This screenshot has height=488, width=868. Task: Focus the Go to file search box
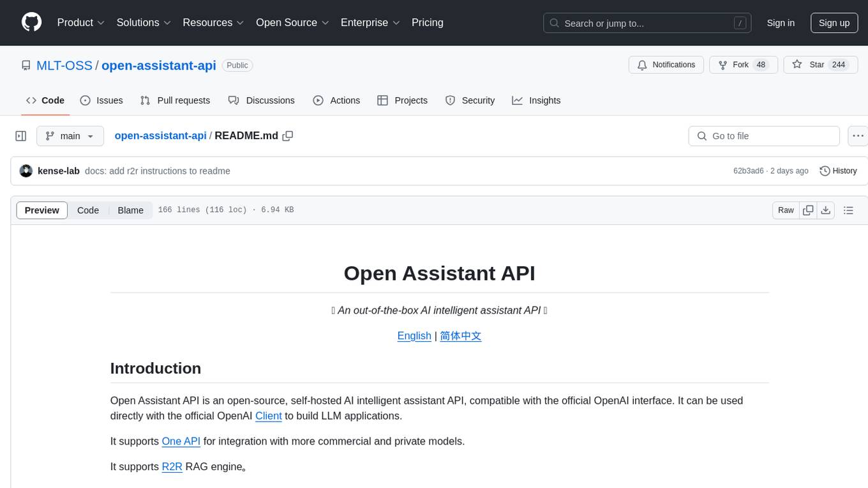tap(764, 136)
